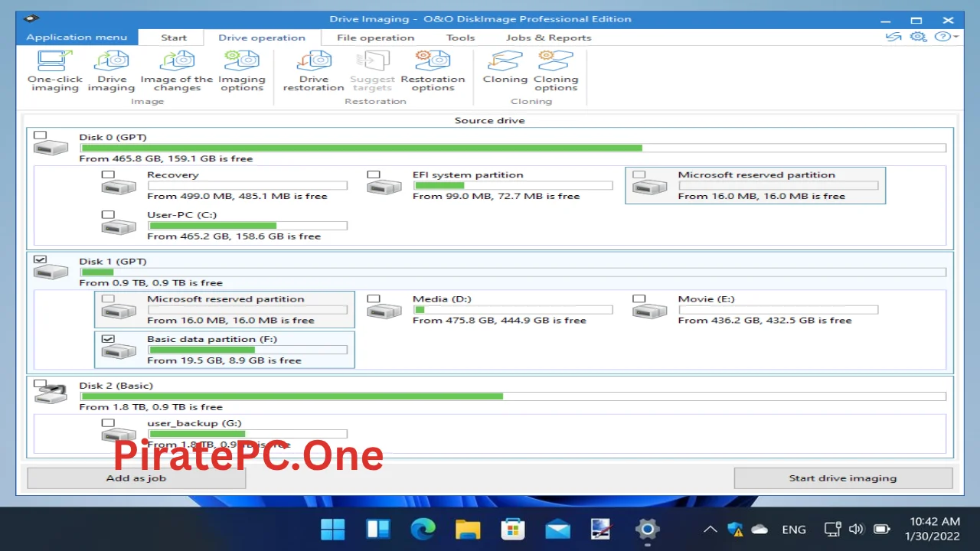This screenshot has height=551, width=980.
Task: Click the Disk 0 usage bar
Action: (513, 148)
